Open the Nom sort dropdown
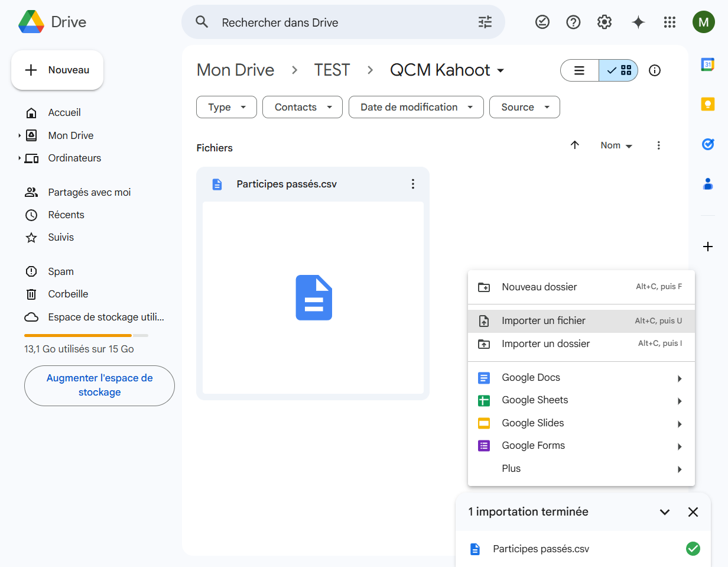Viewport: 728px width, 567px height. [x=616, y=145]
